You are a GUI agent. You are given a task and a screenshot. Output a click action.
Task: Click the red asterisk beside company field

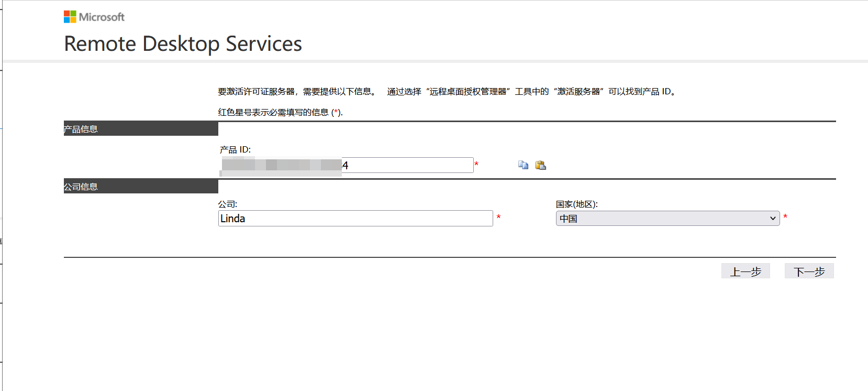498,218
